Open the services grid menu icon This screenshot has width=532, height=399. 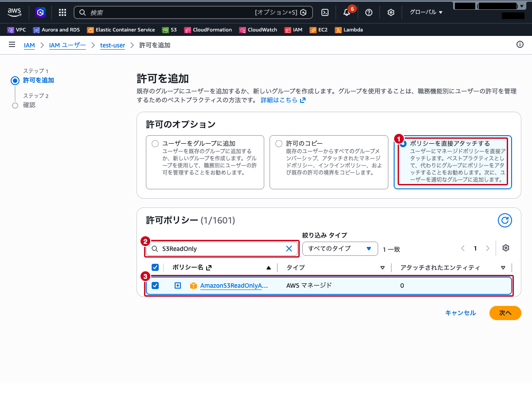click(63, 12)
